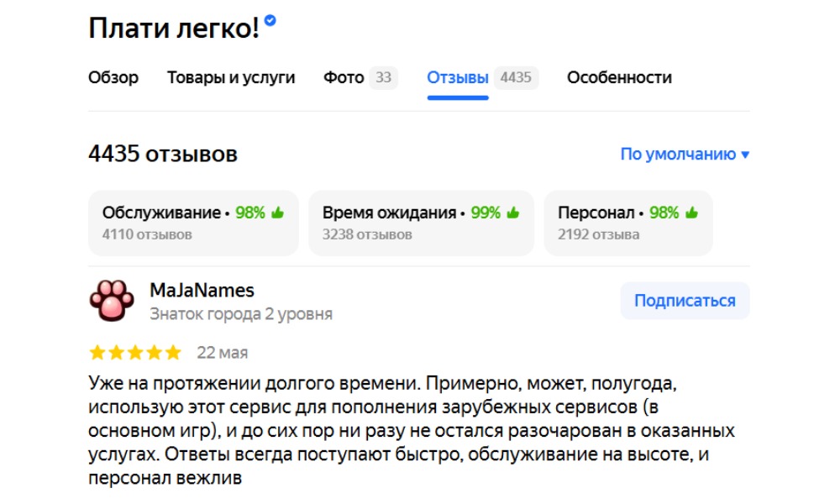The height and width of the screenshot is (504, 840).
Task: Open the Фото tab
Action: pos(344,78)
